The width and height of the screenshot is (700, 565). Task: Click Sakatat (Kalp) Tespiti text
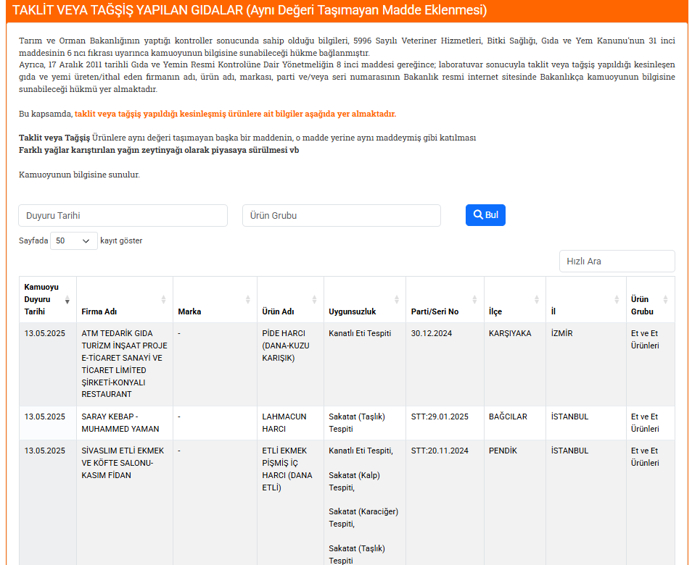point(354,482)
